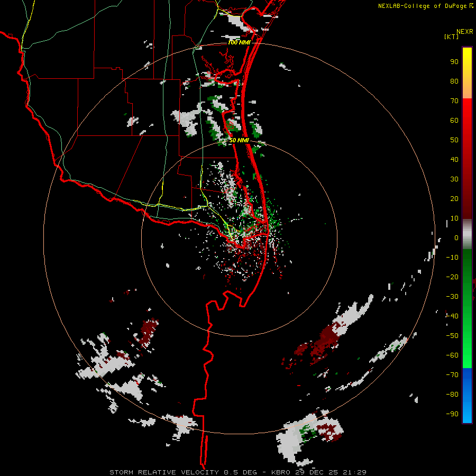This screenshot has width=476, height=476.
Task: Click the STORM RELATIVE VELOCITY caption words
Action: (x=164, y=472)
